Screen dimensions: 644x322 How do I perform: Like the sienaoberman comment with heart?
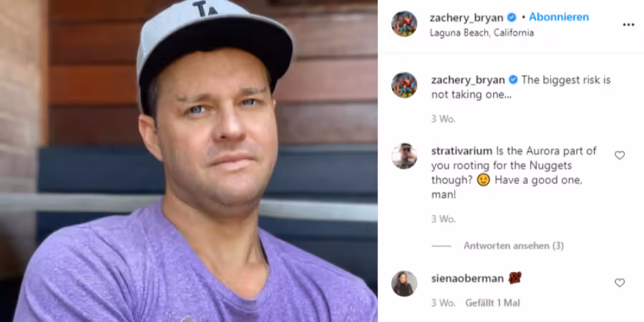(x=620, y=283)
